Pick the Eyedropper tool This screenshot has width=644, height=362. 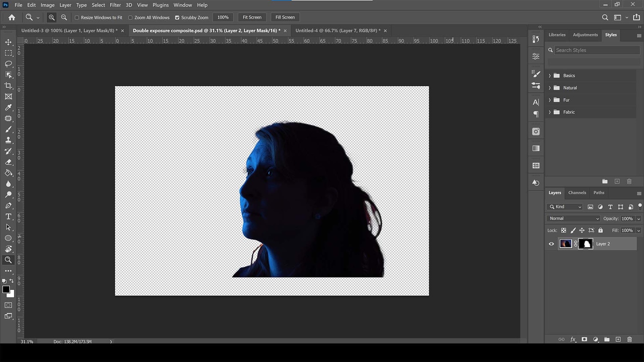point(8,107)
